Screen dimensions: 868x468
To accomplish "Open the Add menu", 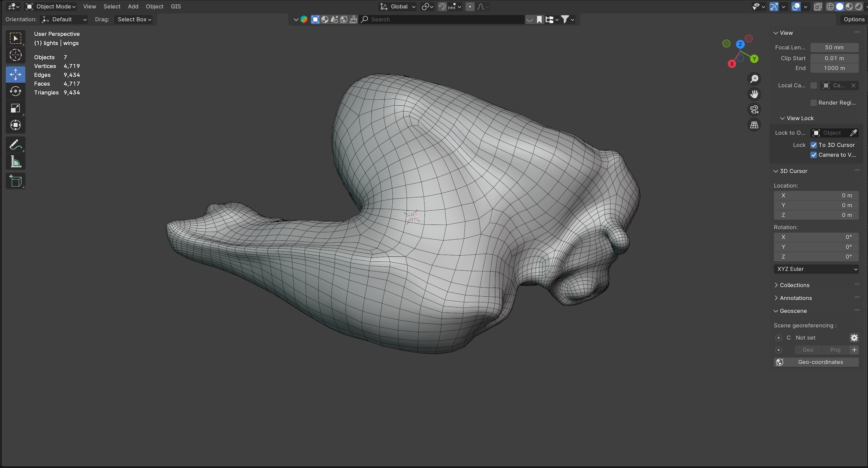I will click(x=133, y=6).
